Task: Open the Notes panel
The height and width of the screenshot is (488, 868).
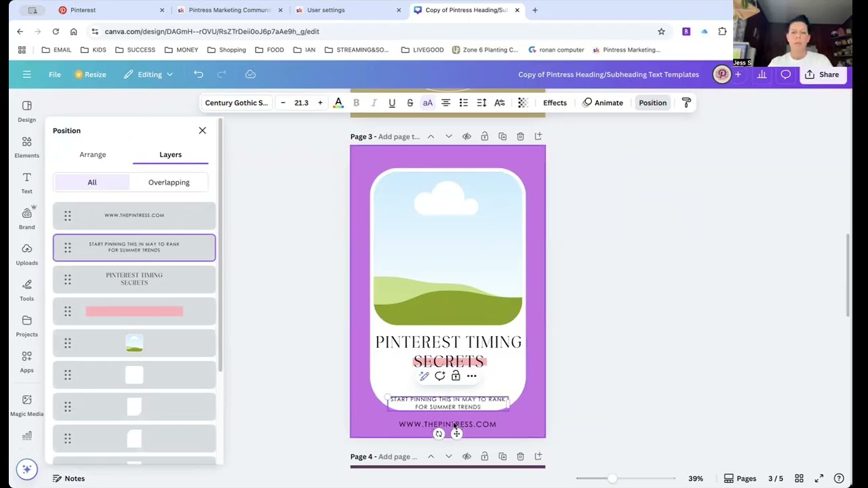Action: coord(69,479)
